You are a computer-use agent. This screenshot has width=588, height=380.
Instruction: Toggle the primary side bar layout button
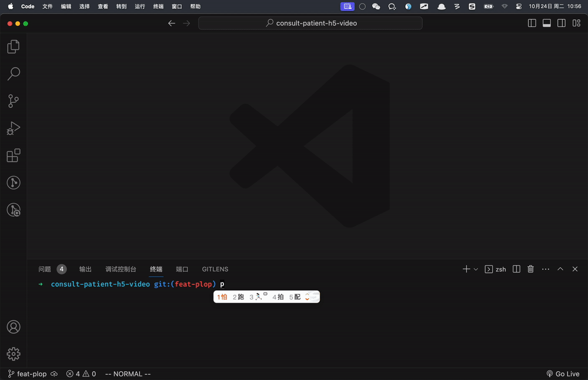(532, 23)
